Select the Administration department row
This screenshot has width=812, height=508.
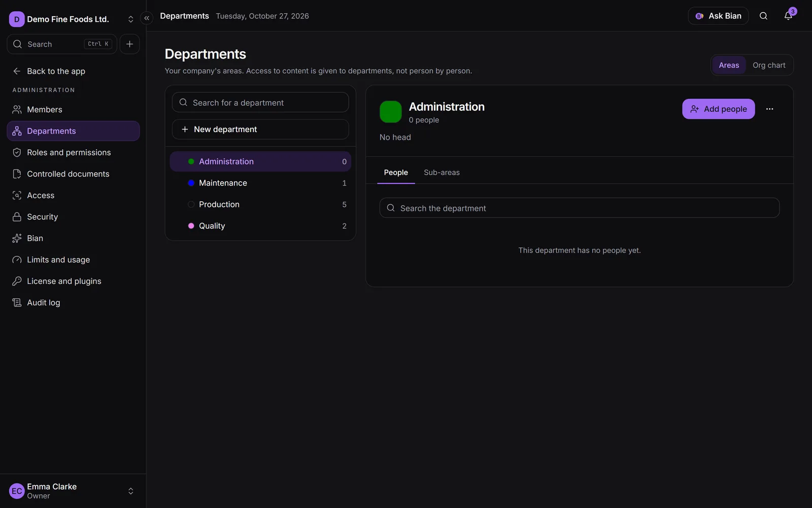[x=260, y=162]
